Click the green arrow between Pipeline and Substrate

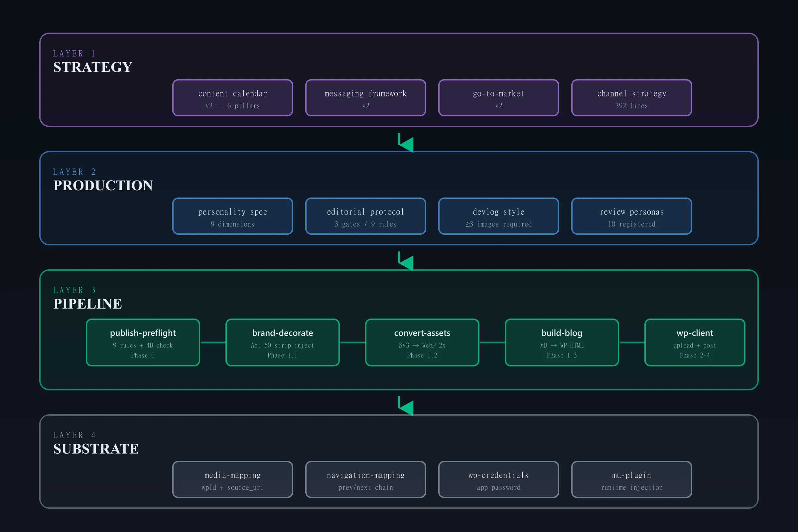(x=406, y=406)
